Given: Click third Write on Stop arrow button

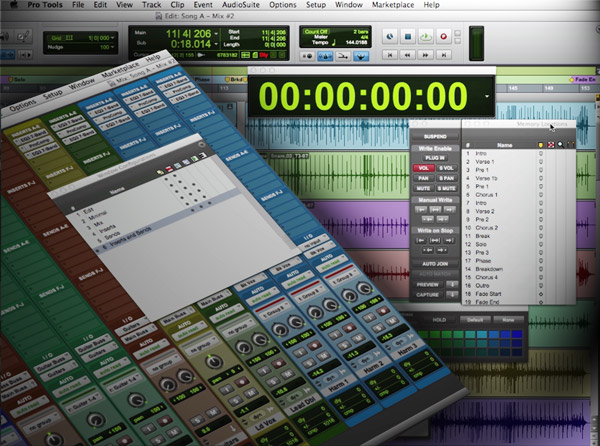Looking at the screenshot, I should pos(449,240).
